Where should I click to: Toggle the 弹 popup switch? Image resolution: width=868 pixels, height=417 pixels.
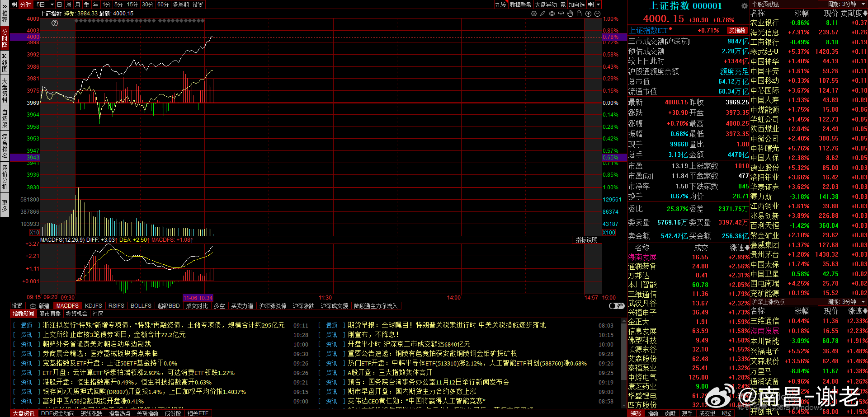(616, 306)
